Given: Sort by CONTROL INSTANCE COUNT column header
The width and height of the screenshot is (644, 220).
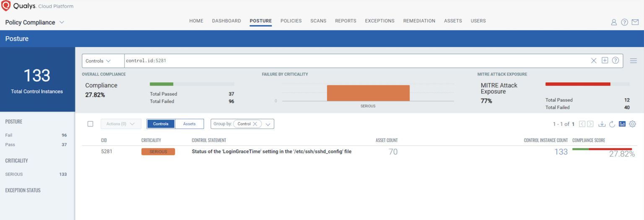Looking at the screenshot, I should click(x=546, y=140).
